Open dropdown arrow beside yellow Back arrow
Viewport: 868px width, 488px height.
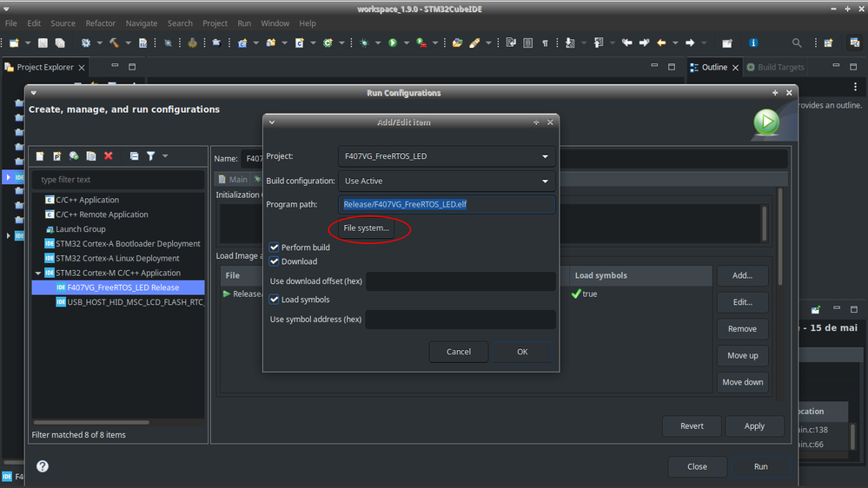675,43
